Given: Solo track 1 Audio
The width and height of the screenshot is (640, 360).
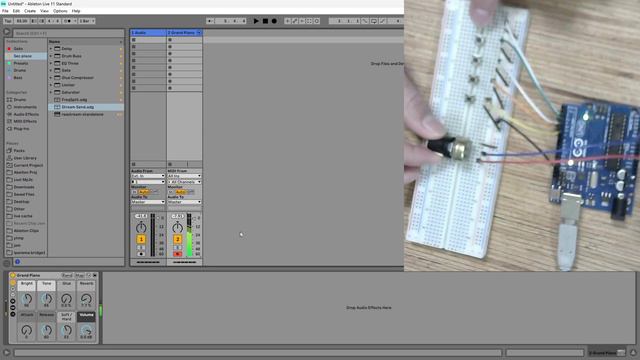Looking at the screenshot, I should pyautogui.click(x=141, y=247).
